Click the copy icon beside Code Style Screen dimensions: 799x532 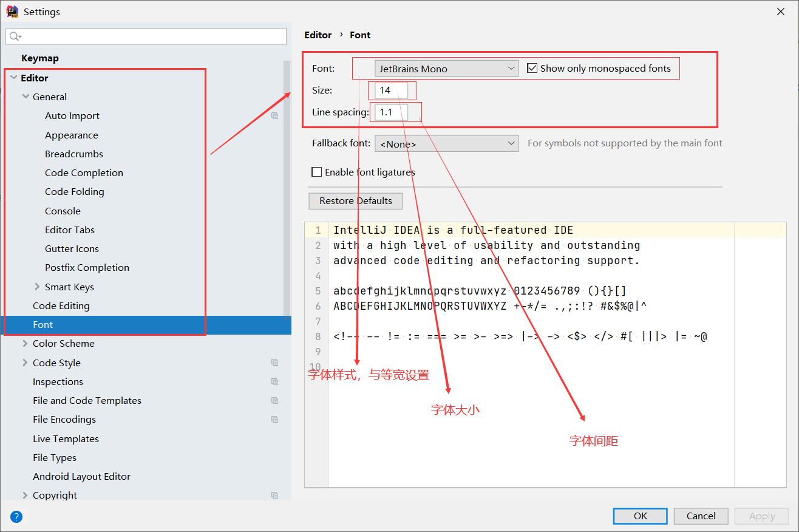click(275, 363)
